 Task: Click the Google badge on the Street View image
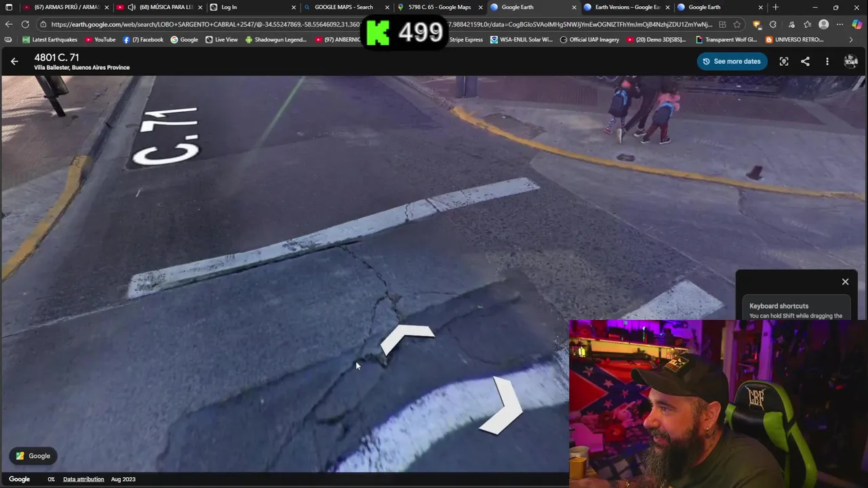tap(33, 455)
